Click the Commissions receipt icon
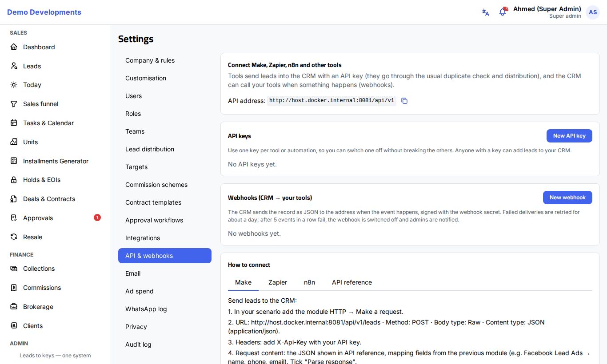The width and height of the screenshot is (607, 364). pos(14,288)
